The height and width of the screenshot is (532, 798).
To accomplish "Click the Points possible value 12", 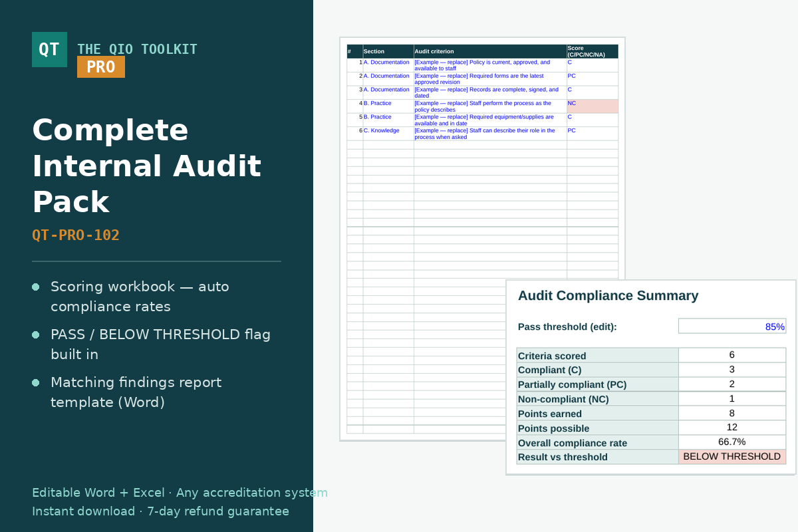I will (732, 428).
